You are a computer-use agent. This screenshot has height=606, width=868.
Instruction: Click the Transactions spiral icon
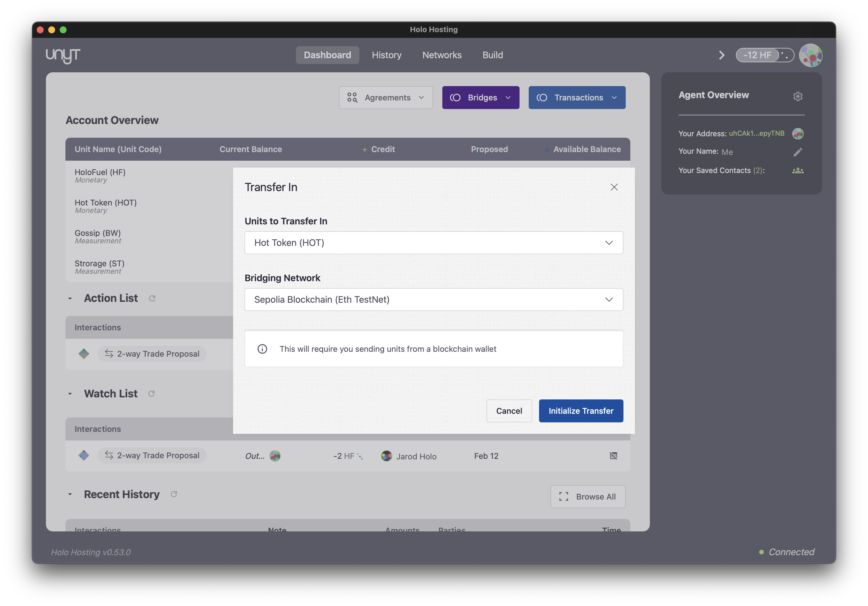(542, 98)
